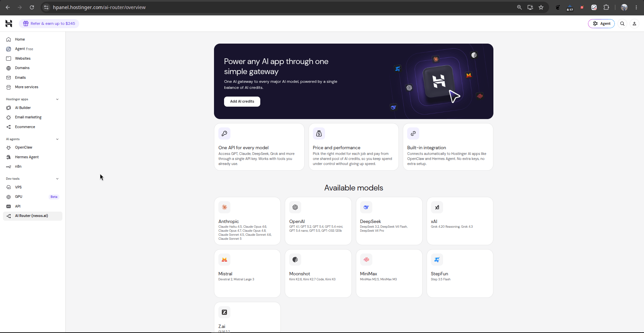Open the search magnifier in header
Image resolution: width=644 pixels, height=333 pixels.
[x=622, y=23]
